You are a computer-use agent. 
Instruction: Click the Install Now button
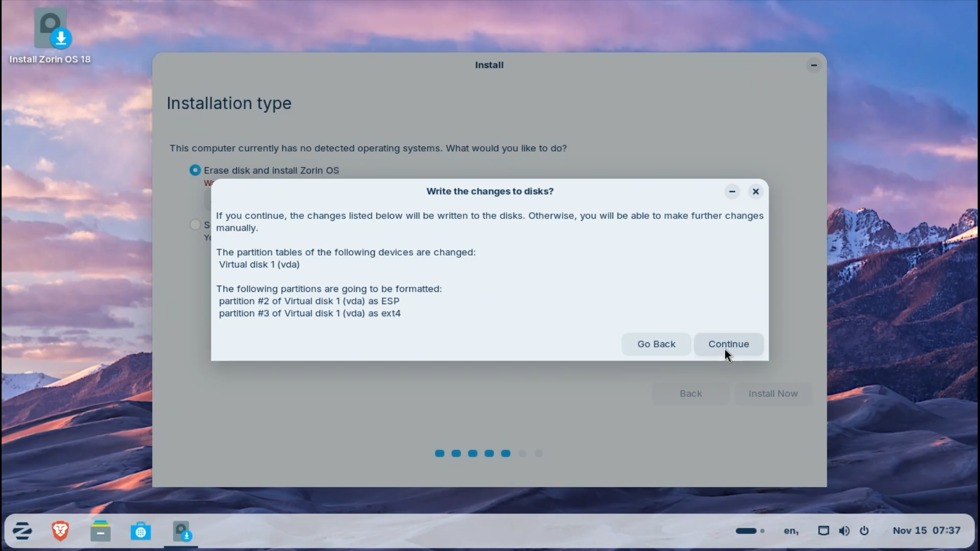click(x=773, y=393)
